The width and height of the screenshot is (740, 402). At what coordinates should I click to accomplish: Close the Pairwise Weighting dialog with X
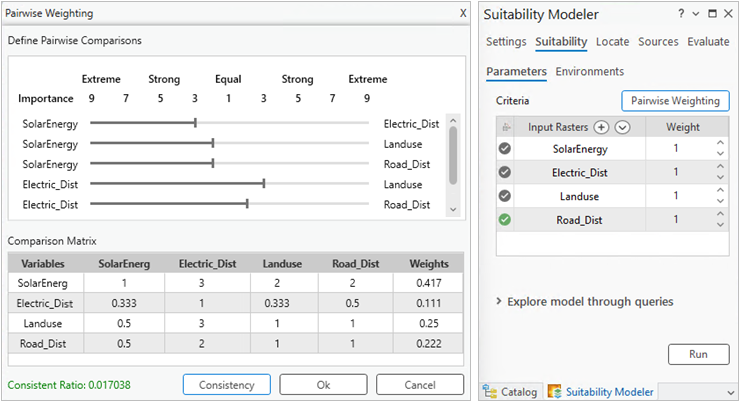point(463,14)
